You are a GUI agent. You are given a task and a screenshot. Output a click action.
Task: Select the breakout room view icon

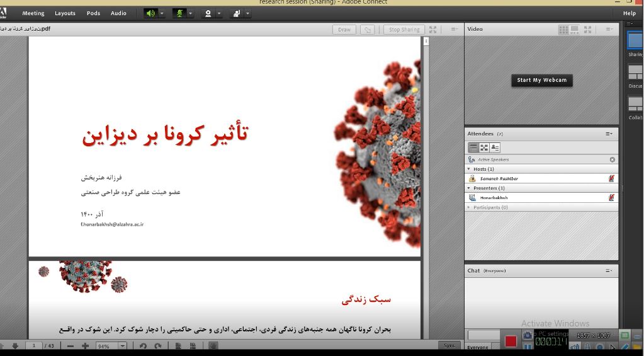pos(484,147)
